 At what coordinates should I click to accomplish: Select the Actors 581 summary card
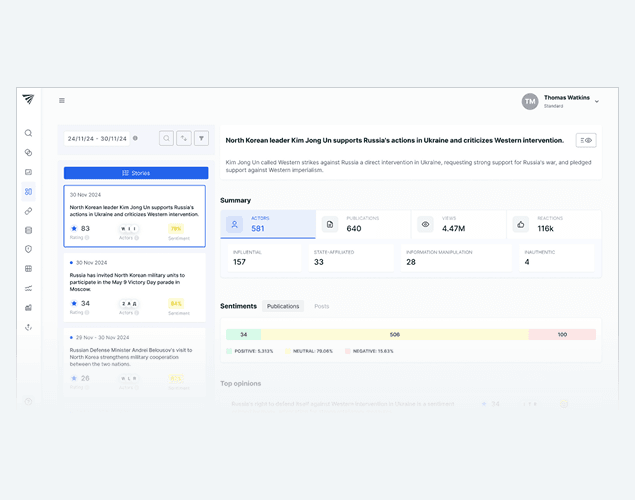click(268, 224)
